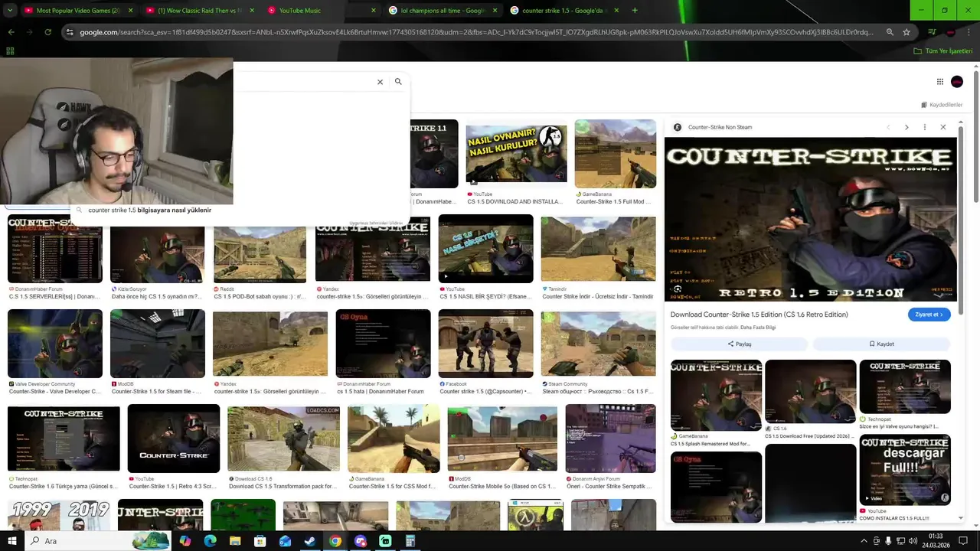Open site information icon in address bar
This screenshot has height=551, width=980.
pyautogui.click(x=70, y=32)
